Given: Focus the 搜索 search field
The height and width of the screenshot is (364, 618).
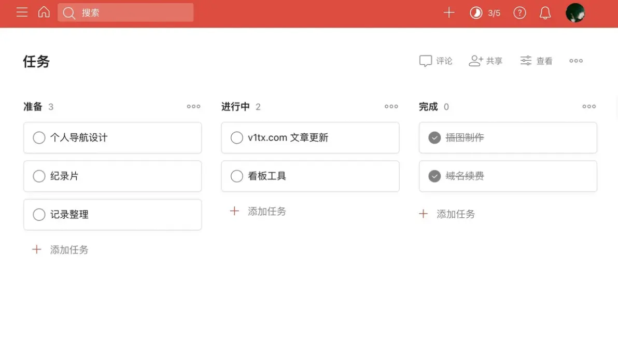Looking at the screenshot, I should pos(125,12).
